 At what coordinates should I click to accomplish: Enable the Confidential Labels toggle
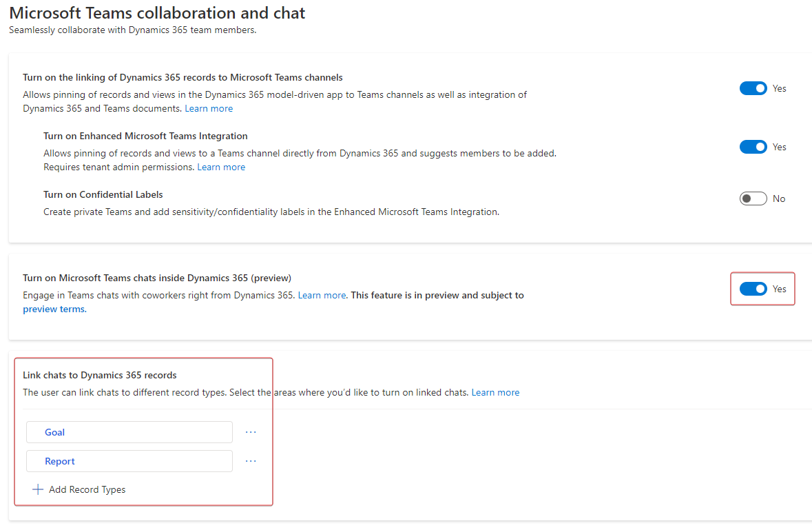pyautogui.click(x=753, y=198)
